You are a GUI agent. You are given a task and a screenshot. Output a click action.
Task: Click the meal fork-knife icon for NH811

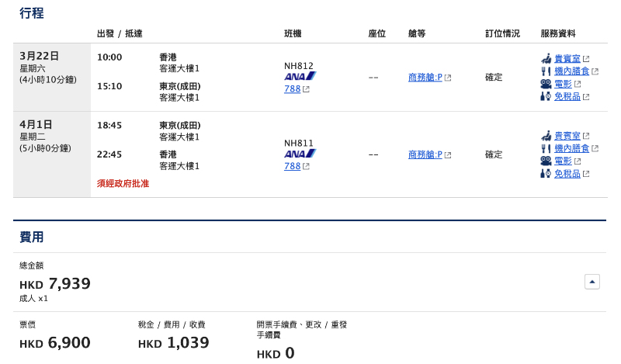pyautogui.click(x=546, y=148)
